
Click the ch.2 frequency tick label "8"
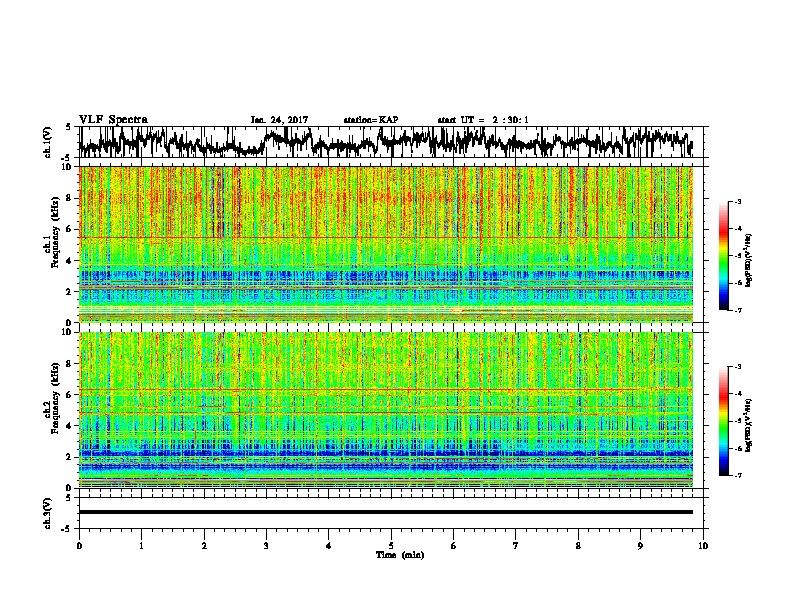(x=70, y=364)
